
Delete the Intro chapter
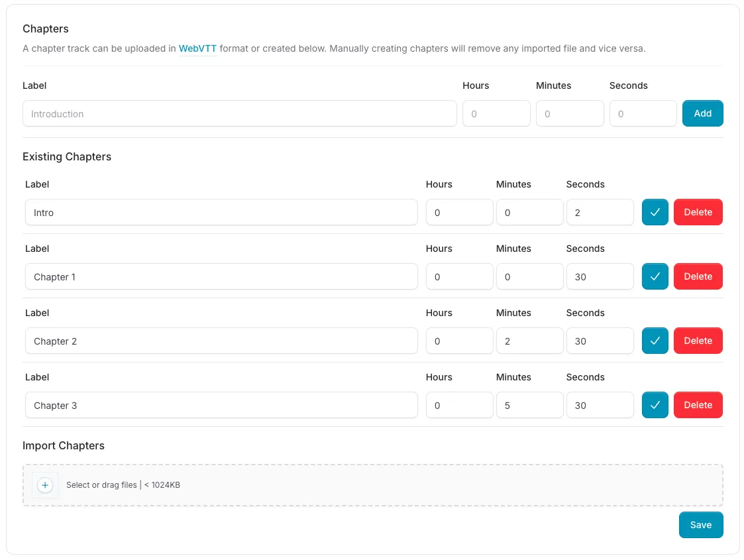tap(698, 212)
